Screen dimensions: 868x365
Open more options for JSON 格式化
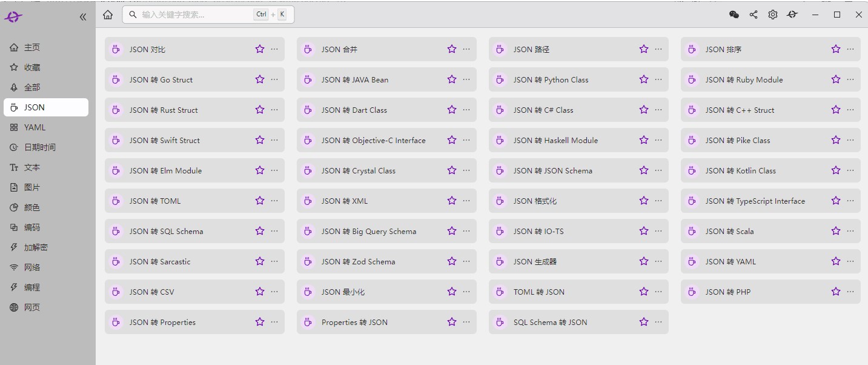pos(658,201)
